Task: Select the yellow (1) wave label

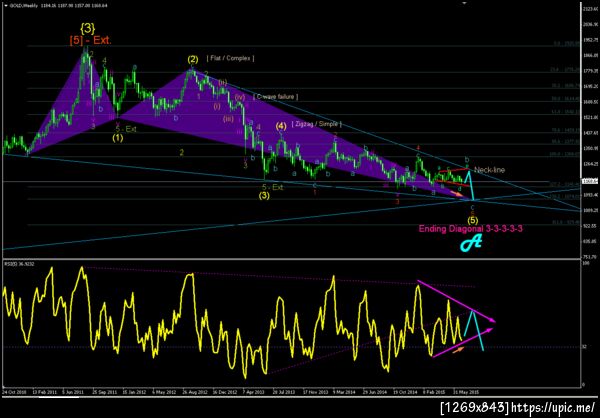Action: 117,138
